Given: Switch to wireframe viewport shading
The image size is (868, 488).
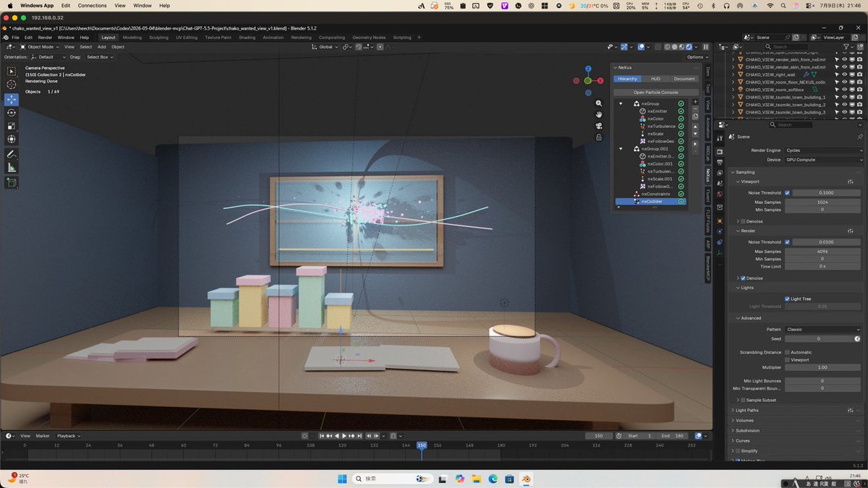Looking at the screenshot, I should (667, 47).
